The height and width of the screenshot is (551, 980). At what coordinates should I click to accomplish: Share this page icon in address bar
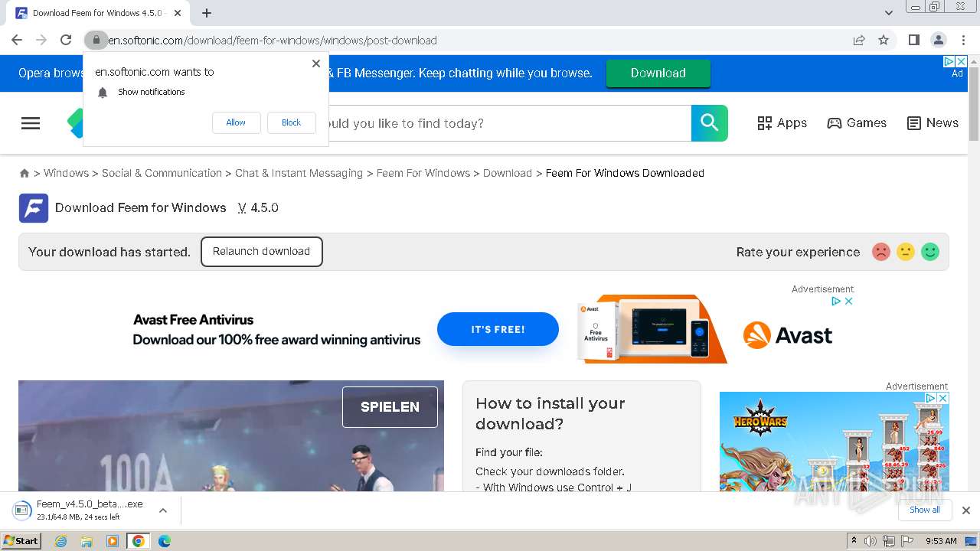859,40
